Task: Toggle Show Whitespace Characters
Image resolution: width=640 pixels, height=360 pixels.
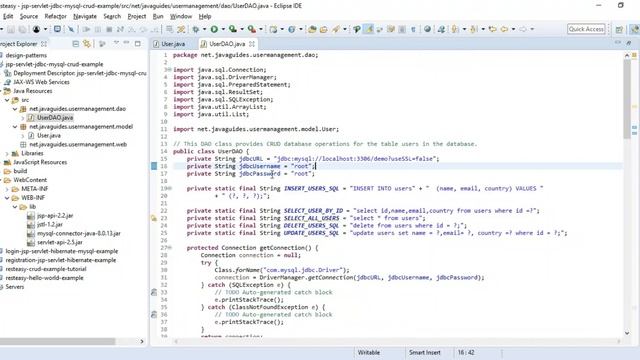Action: pos(413,29)
